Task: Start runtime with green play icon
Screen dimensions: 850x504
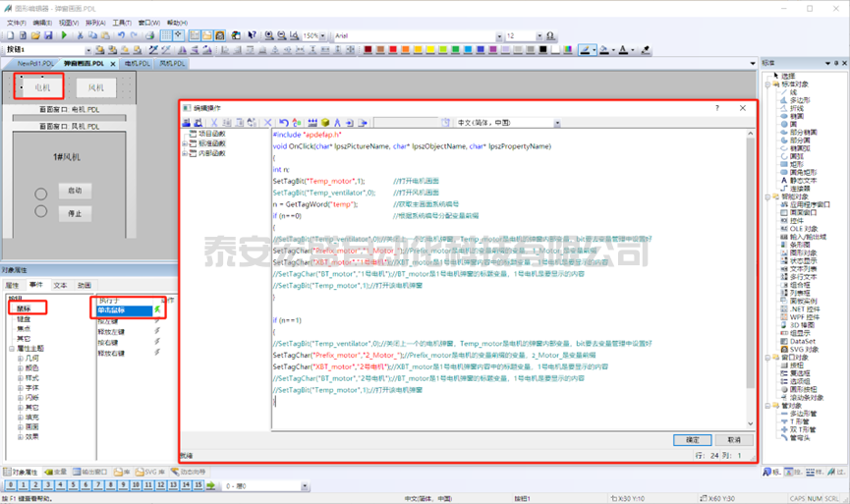Action: [x=65, y=35]
